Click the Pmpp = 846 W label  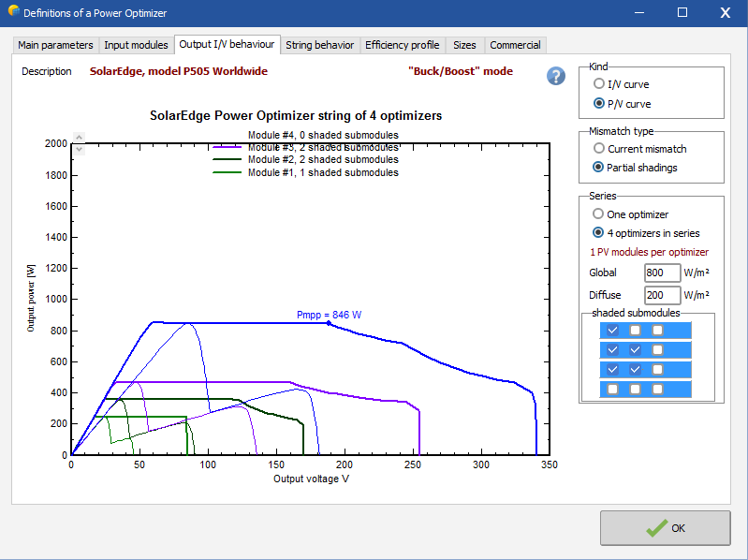click(x=329, y=315)
